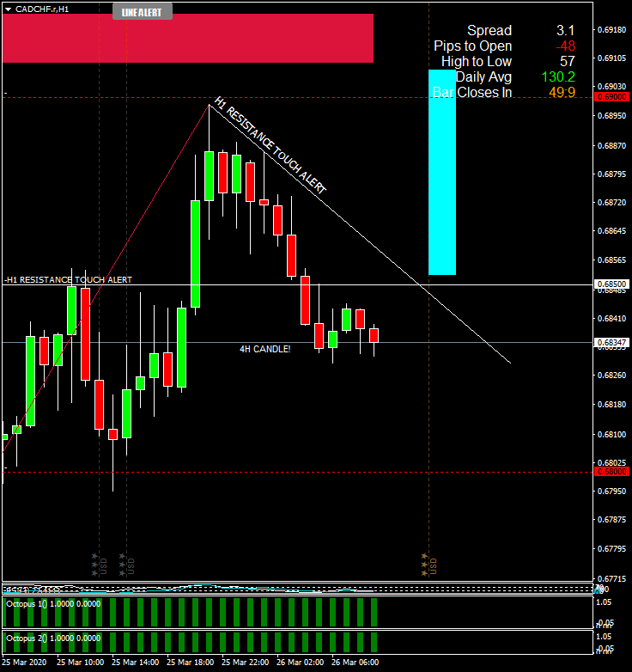The image size is (632, 672).
Task: Select the cyan vertical rectangle
Action: tap(442, 172)
